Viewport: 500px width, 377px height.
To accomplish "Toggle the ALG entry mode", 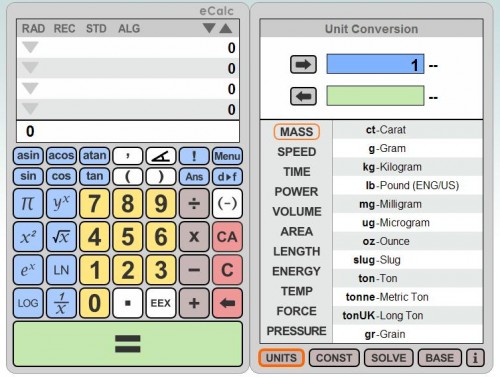I will (x=129, y=29).
